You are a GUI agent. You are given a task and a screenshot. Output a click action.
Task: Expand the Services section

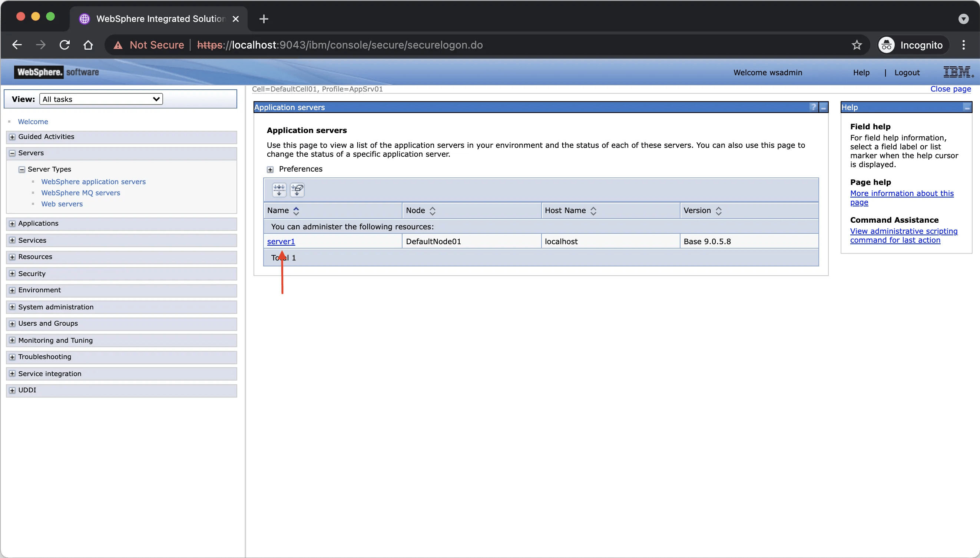(x=12, y=240)
